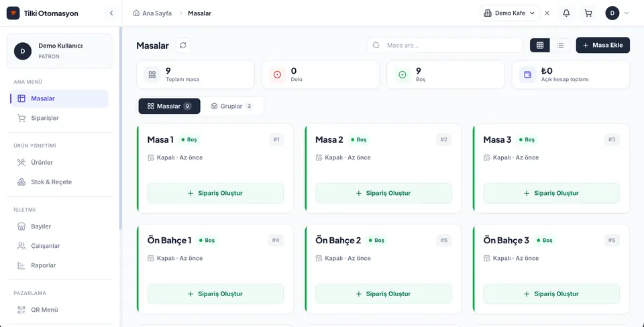Open Çalışanlar in the sidebar

(60, 246)
